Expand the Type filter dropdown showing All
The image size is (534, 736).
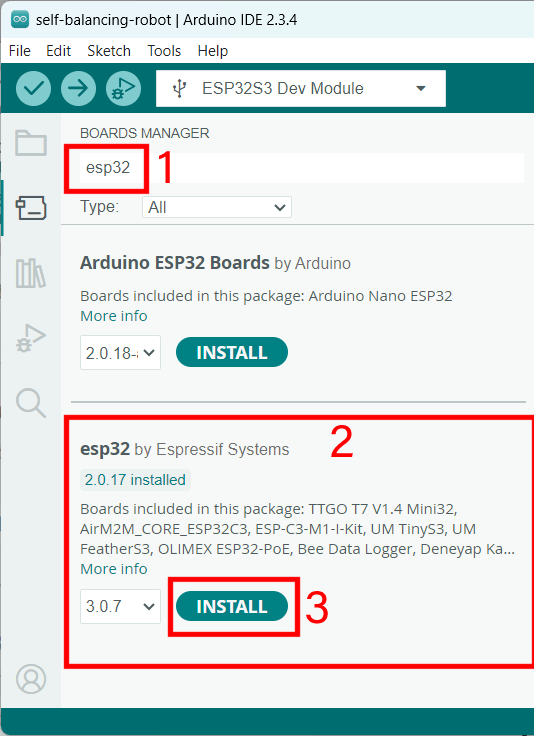tap(217, 207)
